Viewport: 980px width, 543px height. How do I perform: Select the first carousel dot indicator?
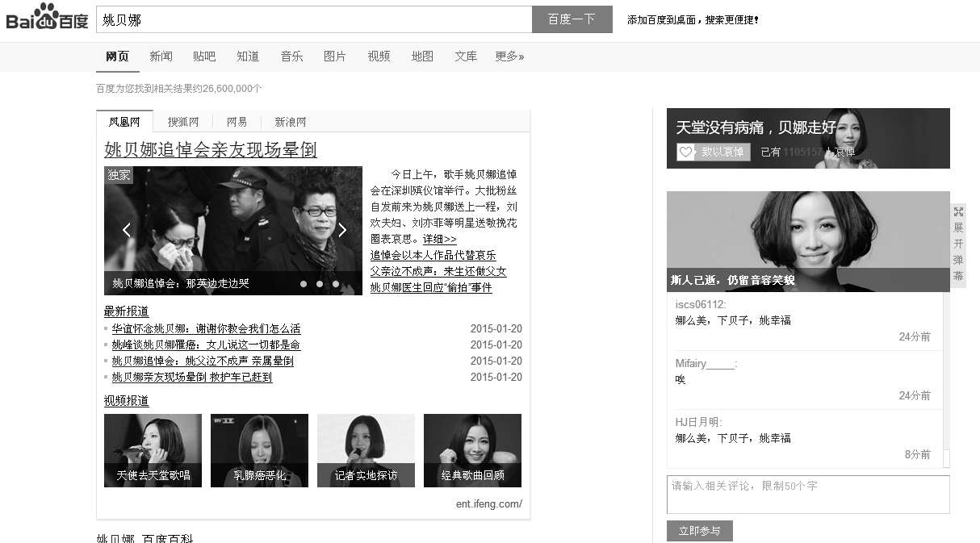pyautogui.click(x=304, y=284)
